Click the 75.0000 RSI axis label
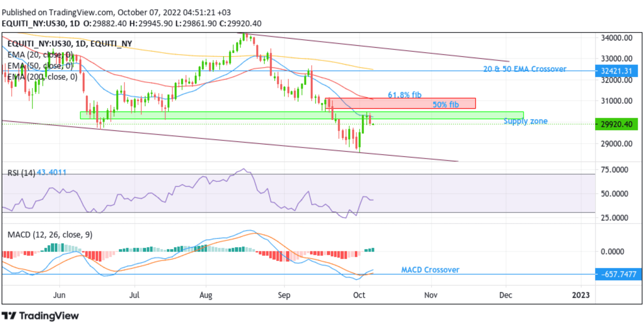 coord(615,170)
